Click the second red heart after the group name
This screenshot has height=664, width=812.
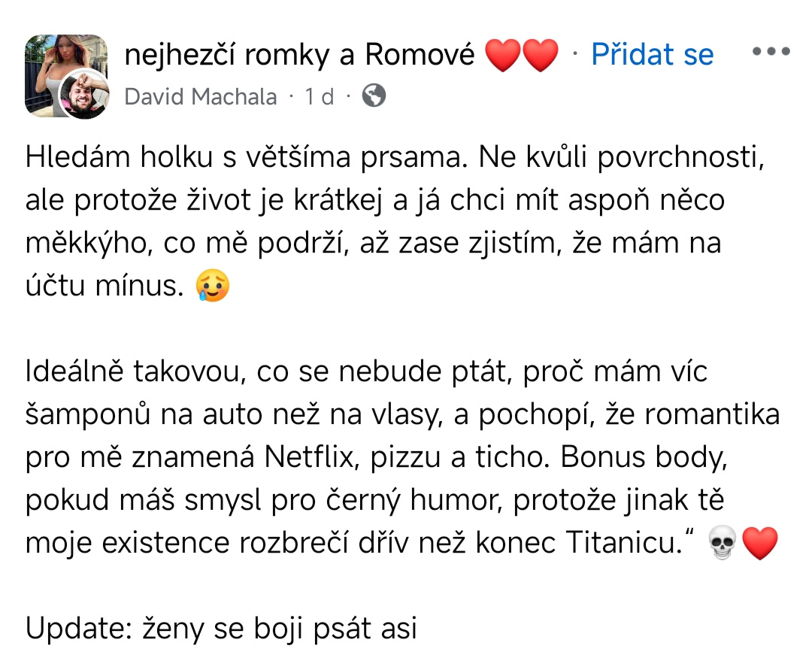point(540,56)
